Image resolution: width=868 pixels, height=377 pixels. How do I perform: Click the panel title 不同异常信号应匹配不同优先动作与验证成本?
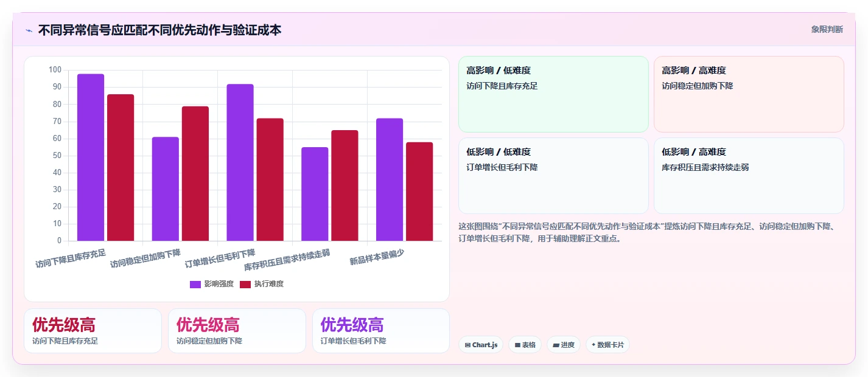pyautogui.click(x=159, y=30)
